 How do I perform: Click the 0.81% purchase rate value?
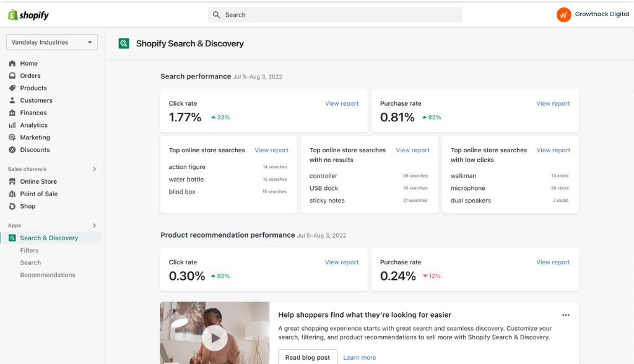[x=397, y=117]
